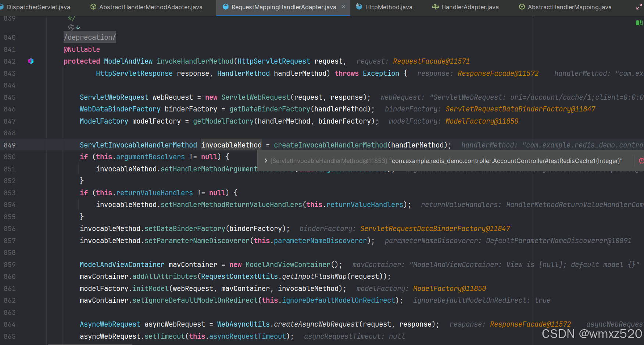Click the RequestContextUtils class reference

tap(239, 276)
